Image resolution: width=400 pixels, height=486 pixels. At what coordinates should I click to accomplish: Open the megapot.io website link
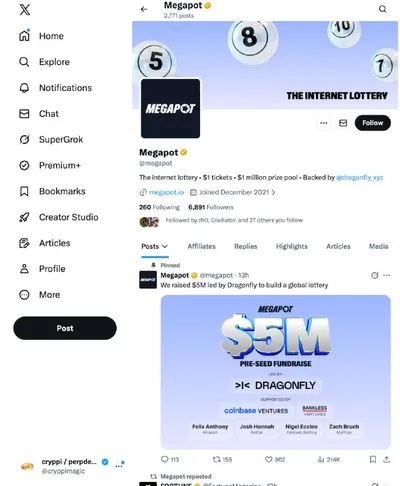click(166, 192)
